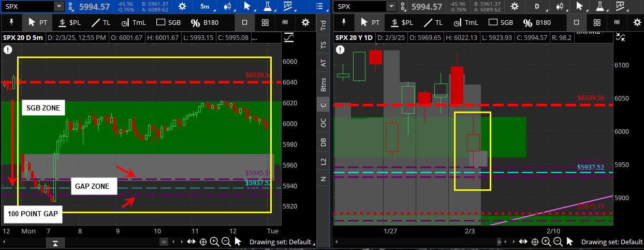Toggle the four-square grid view in right toolbar
Viewport: 644px width, 250px height.
click(597, 23)
